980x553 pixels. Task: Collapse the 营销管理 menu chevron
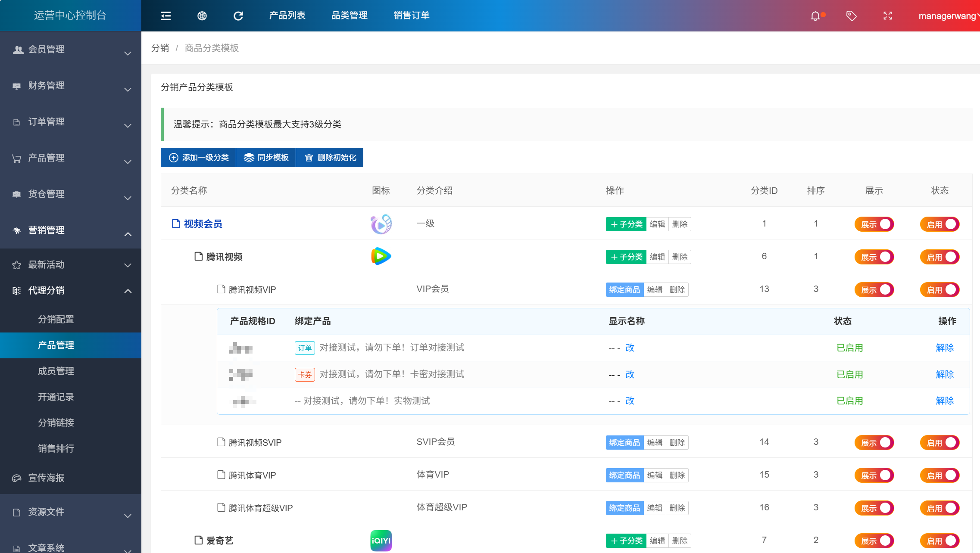tap(128, 234)
